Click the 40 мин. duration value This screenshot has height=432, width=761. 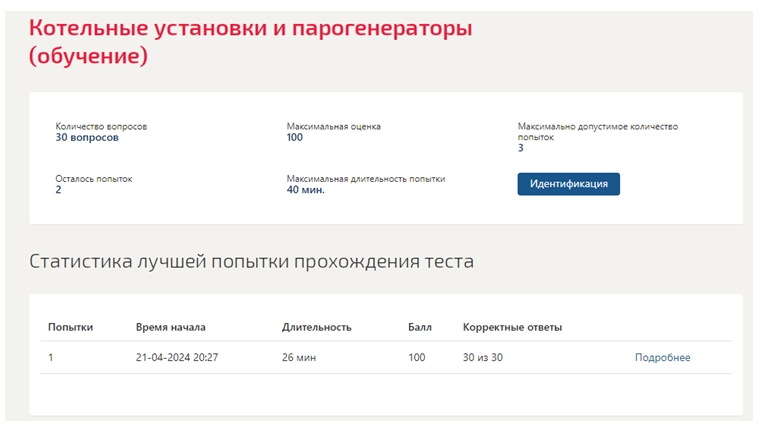[x=306, y=190]
